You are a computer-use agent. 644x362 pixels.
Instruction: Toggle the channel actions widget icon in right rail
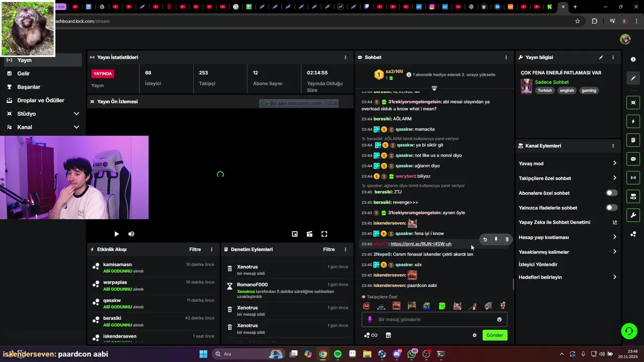(x=633, y=197)
